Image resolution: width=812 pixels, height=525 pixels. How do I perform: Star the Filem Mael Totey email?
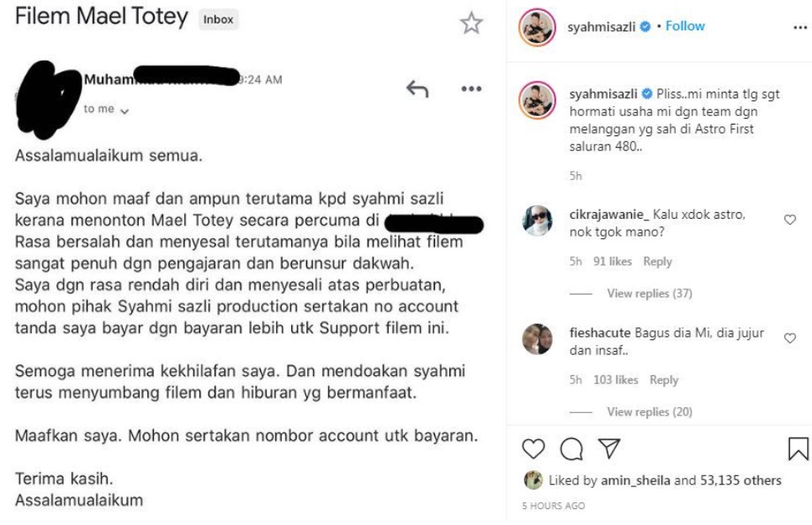click(470, 24)
